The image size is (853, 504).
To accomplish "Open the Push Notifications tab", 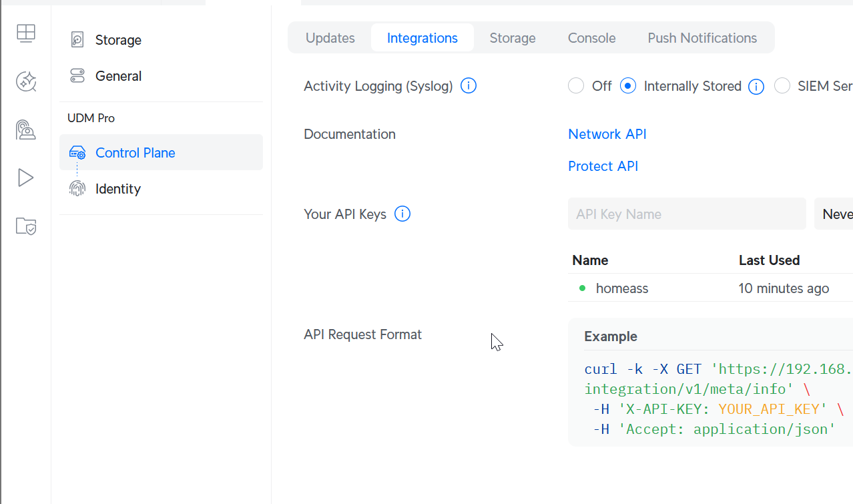I will point(702,38).
